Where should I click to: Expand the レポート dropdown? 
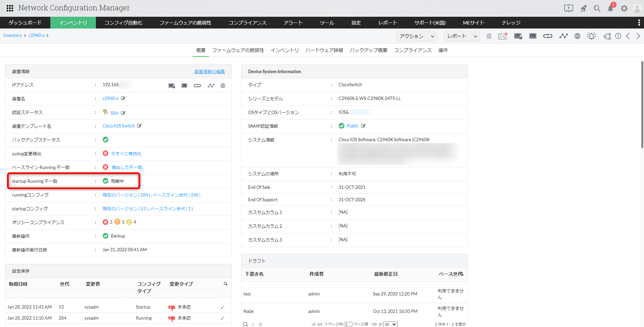[462, 36]
